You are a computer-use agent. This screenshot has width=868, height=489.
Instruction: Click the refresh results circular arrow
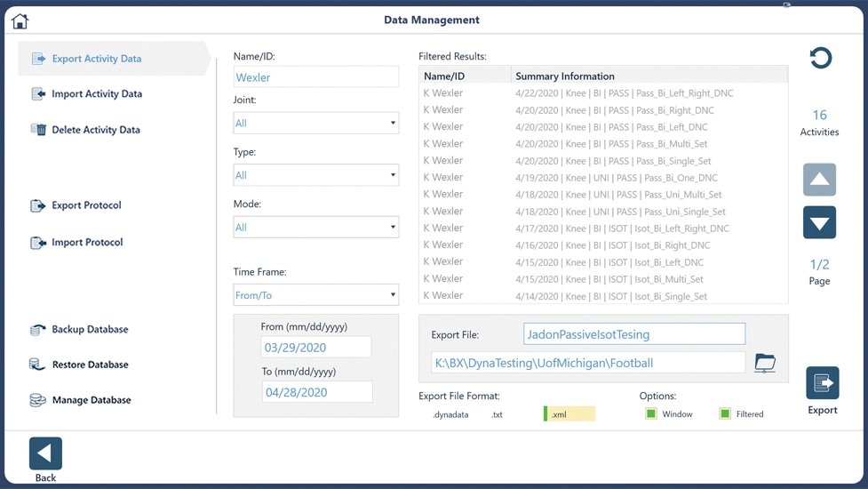(820, 58)
